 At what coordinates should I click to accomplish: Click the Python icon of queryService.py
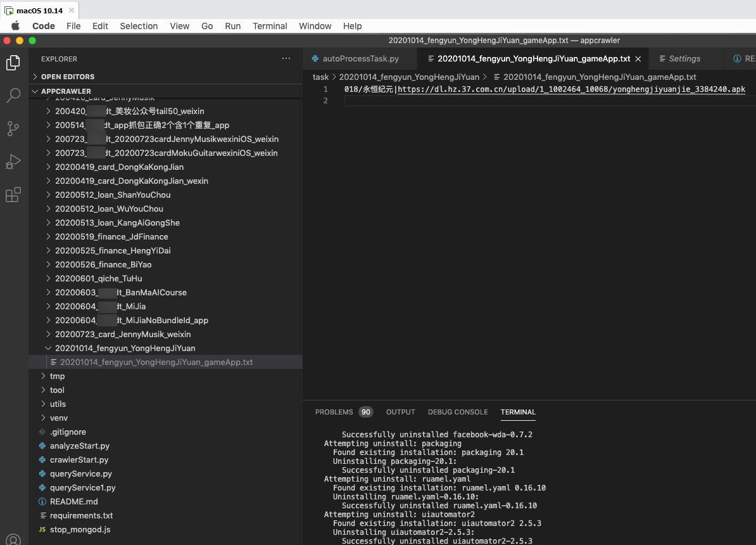pyautogui.click(x=42, y=473)
